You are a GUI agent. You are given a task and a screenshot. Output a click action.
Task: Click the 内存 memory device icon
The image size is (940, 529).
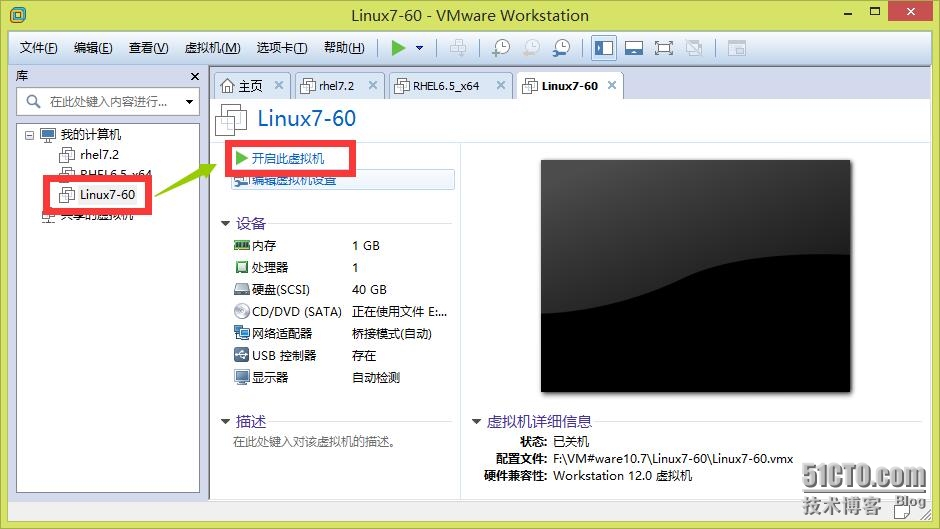point(242,245)
